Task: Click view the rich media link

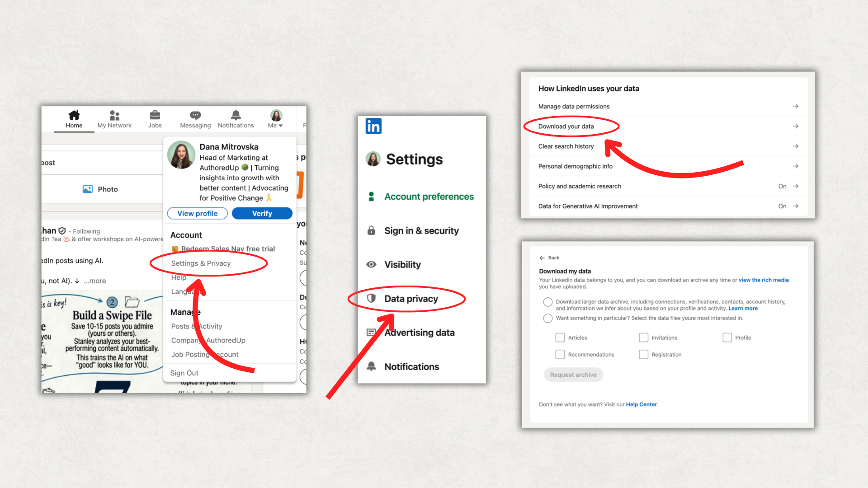Action: point(764,280)
